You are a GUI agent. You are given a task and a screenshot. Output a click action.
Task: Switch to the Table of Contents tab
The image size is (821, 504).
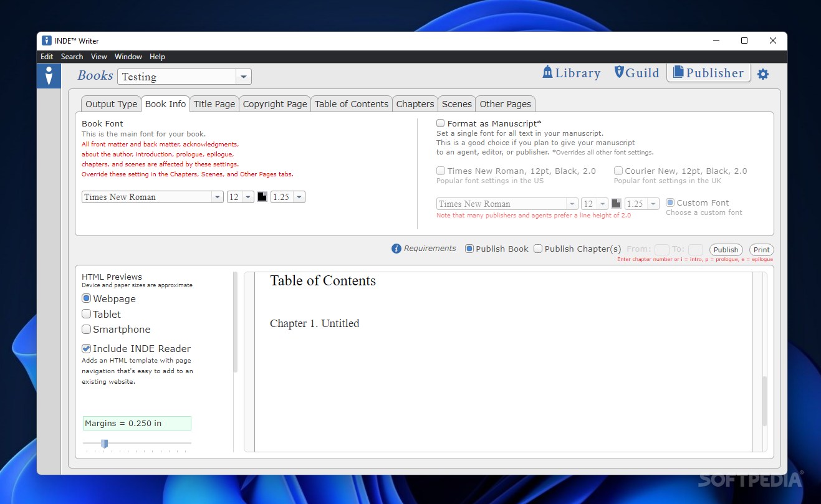tap(352, 104)
